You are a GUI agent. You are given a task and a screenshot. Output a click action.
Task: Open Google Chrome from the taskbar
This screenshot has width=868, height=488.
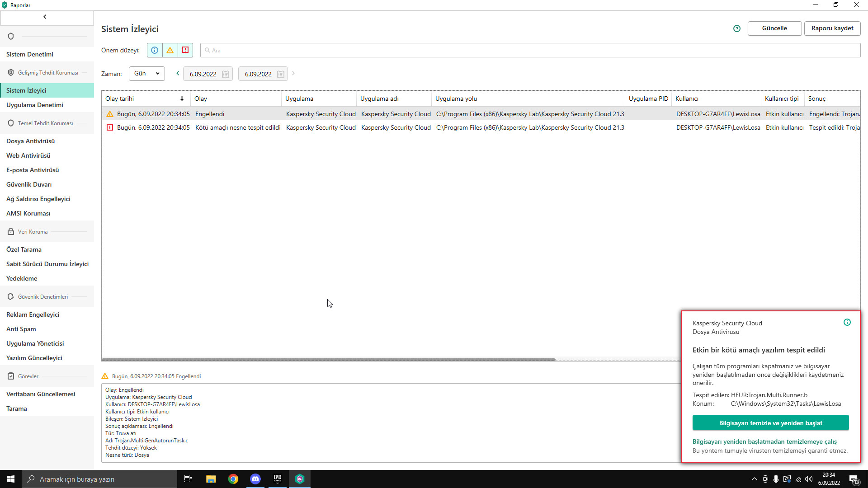(x=233, y=479)
